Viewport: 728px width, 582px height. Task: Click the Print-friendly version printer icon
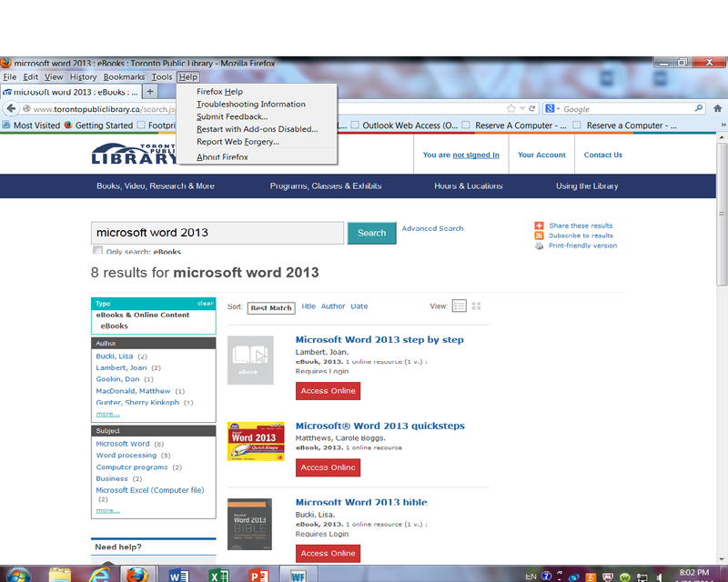(x=539, y=246)
